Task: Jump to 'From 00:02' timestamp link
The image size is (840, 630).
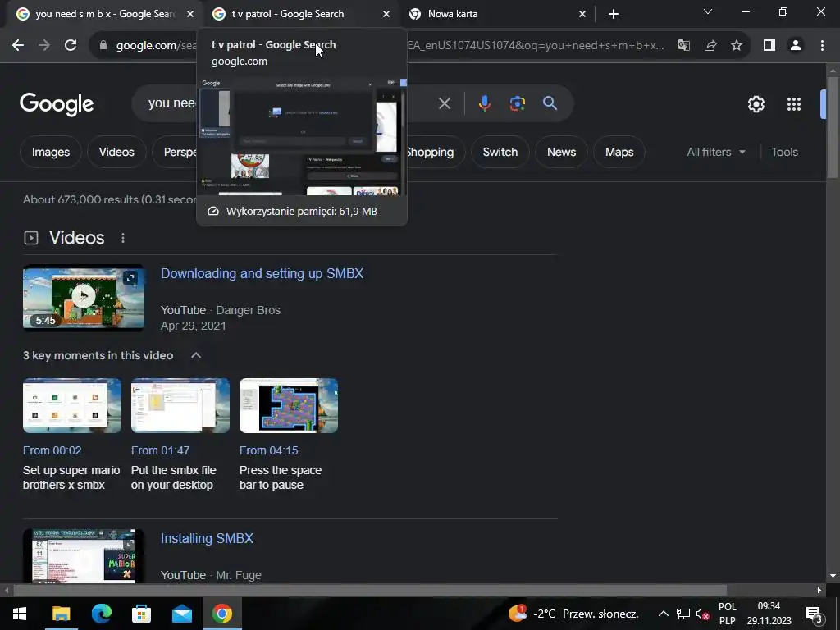Action: 52,450
